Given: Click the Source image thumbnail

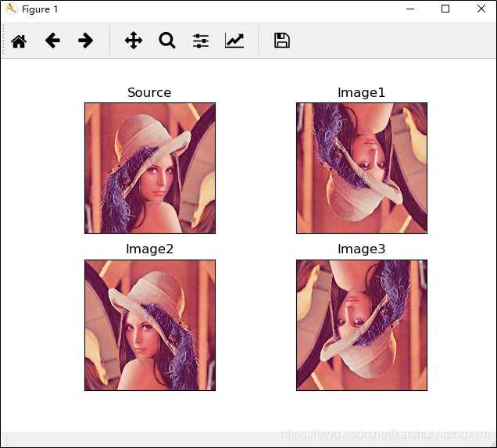Looking at the screenshot, I should point(150,168).
